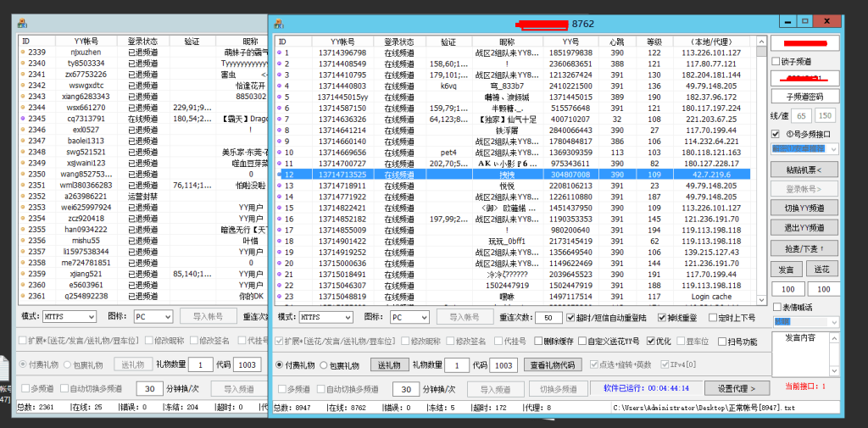Click the purple status dot of row 2345
Viewport: 868px width, 428px height.
(23, 119)
